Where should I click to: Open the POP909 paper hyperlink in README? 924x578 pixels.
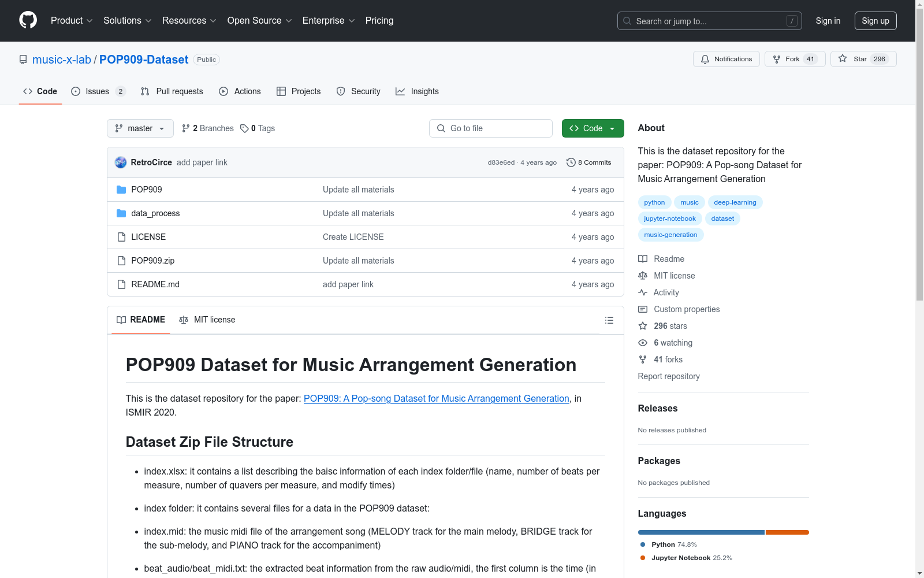click(437, 398)
